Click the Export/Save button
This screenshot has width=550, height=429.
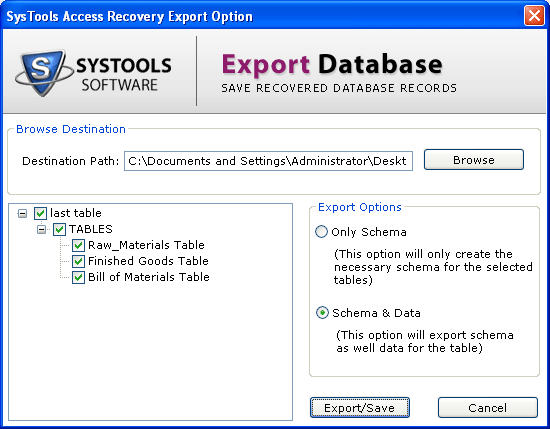point(360,408)
